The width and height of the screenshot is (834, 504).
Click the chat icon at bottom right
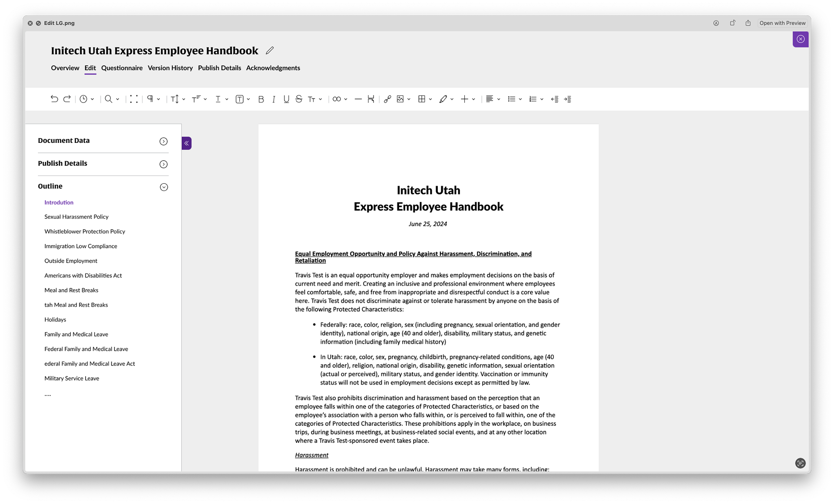[x=800, y=463]
